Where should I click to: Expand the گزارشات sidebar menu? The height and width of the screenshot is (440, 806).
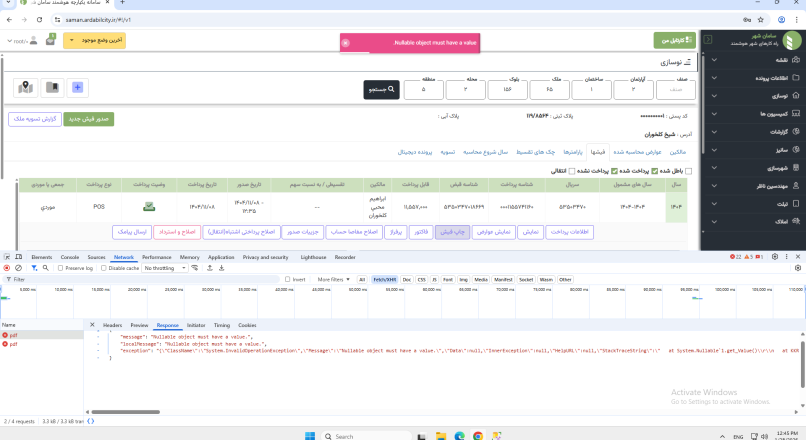[753, 132]
